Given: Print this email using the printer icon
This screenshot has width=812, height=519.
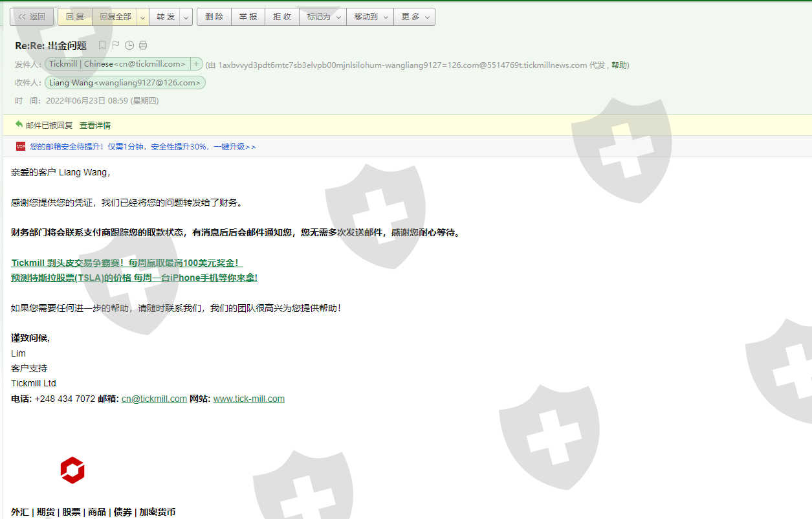Looking at the screenshot, I should [143, 45].
